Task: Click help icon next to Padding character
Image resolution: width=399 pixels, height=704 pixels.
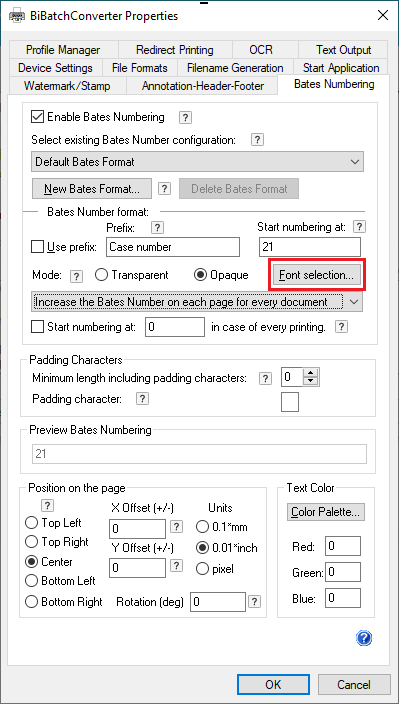Action: pos(142,399)
